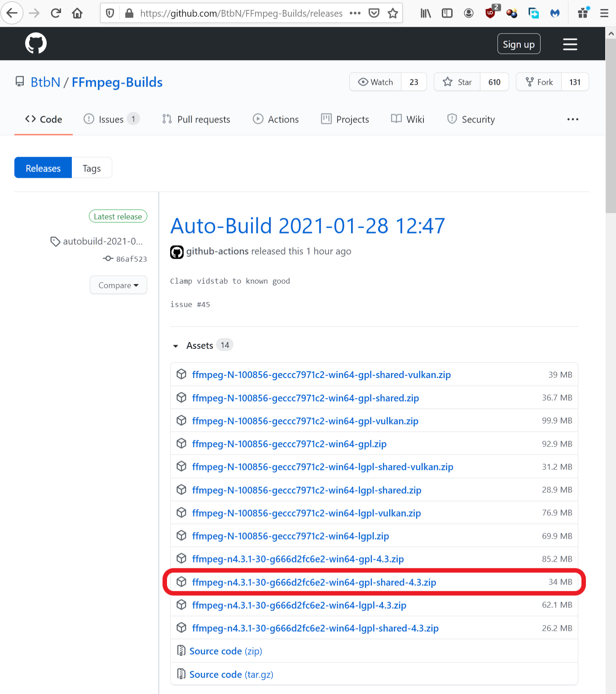Open the Firefox library icon
Screen dimensions: 616x694
pyautogui.click(x=426, y=13)
